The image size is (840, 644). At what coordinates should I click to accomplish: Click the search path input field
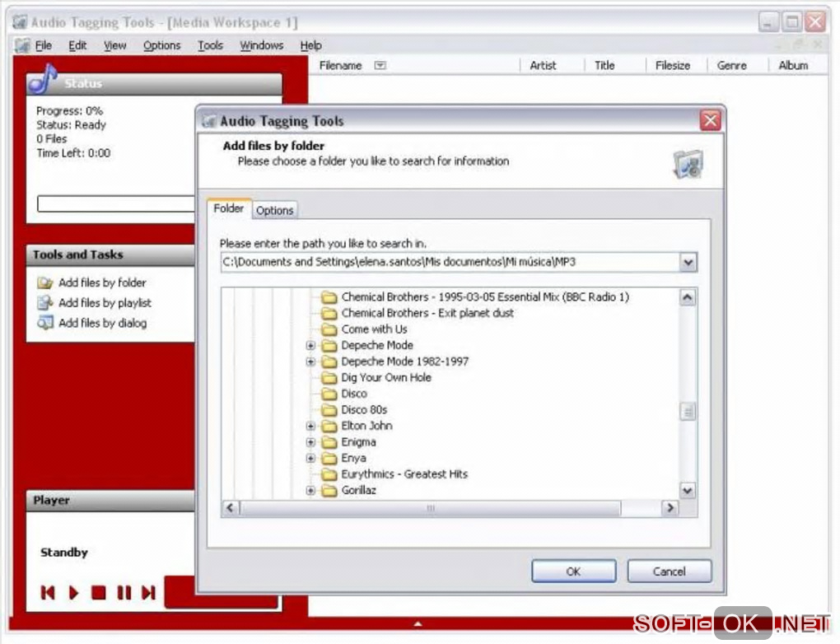[450, 263]
